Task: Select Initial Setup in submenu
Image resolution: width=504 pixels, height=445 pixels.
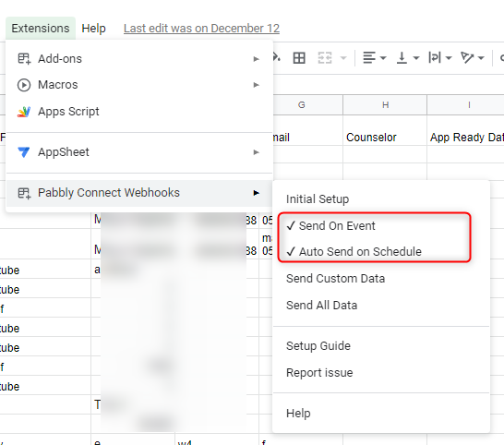Action: point(318,199)
